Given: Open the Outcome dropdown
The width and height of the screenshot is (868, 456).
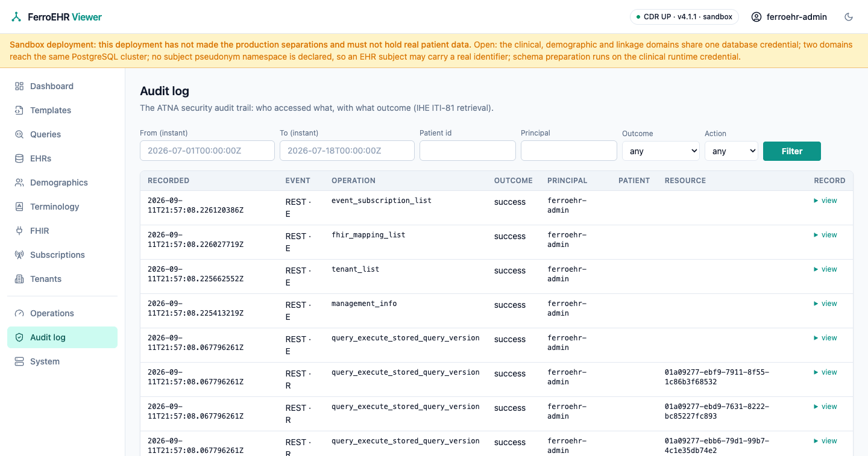Looking at the screenshot, I should tap(661, 151).
